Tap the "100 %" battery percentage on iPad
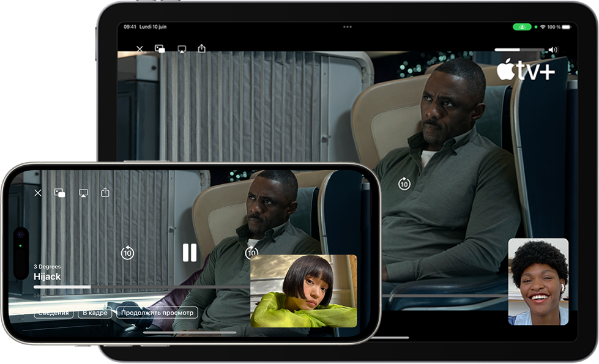 point(554,27)
